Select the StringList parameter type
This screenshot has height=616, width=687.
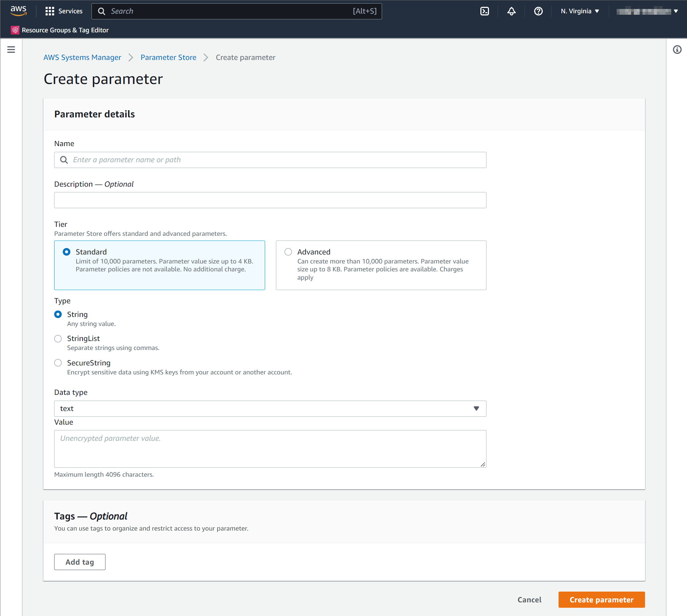58,339
